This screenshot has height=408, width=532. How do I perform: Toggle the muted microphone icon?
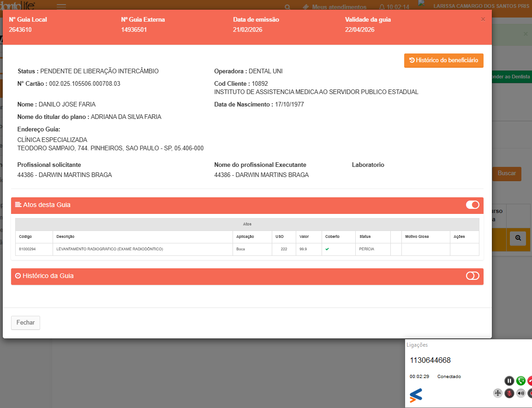click(x=509, y=393)
